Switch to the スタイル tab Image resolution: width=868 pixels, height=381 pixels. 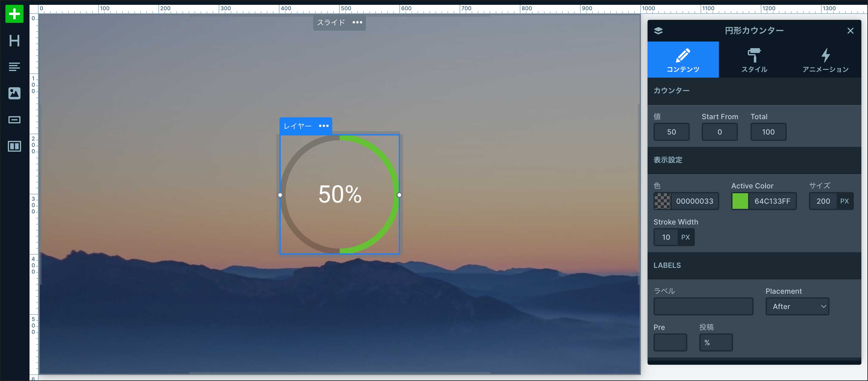pos(754,60)
